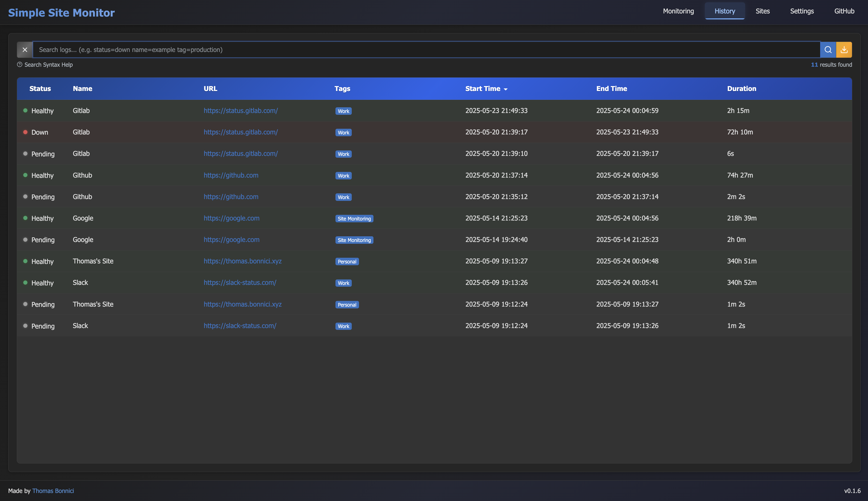The height and width of the screenshot is (501, 868).
Task: Open the thomas.bonnici.xyz link in the Healthy row
Action: click(x=242, y=261)
